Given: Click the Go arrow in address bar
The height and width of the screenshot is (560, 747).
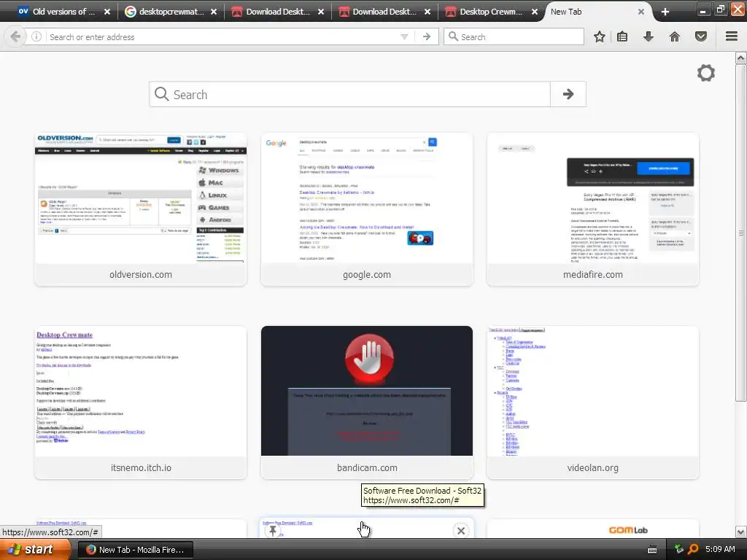Looking at the screenshot, I should (x=427, y=36).
